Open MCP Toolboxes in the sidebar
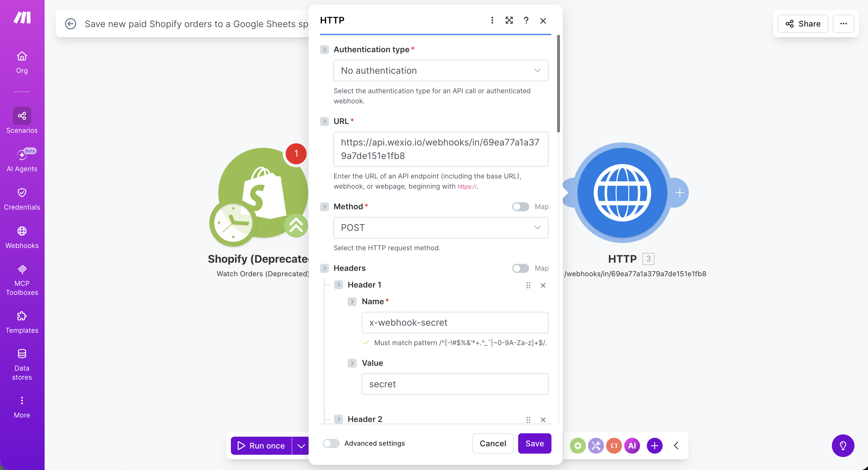868x470 pixels. click(x=22, y=280)
